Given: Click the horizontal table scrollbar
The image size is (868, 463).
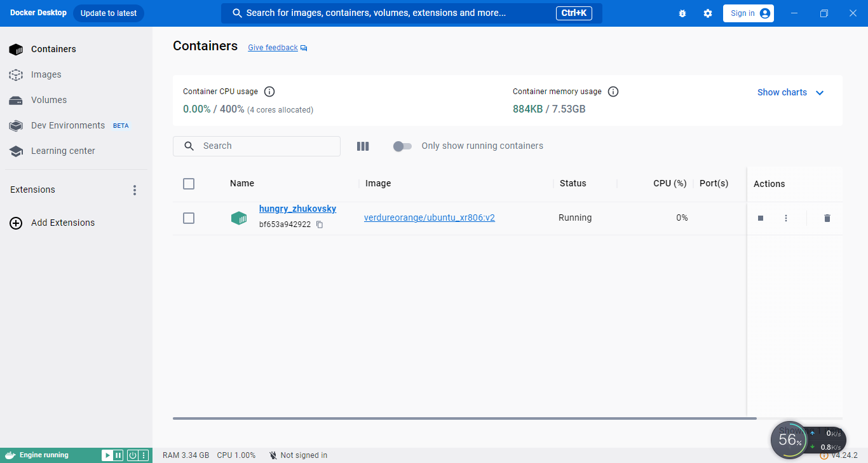Looking at the screenshot, I should tap(465, 418).
